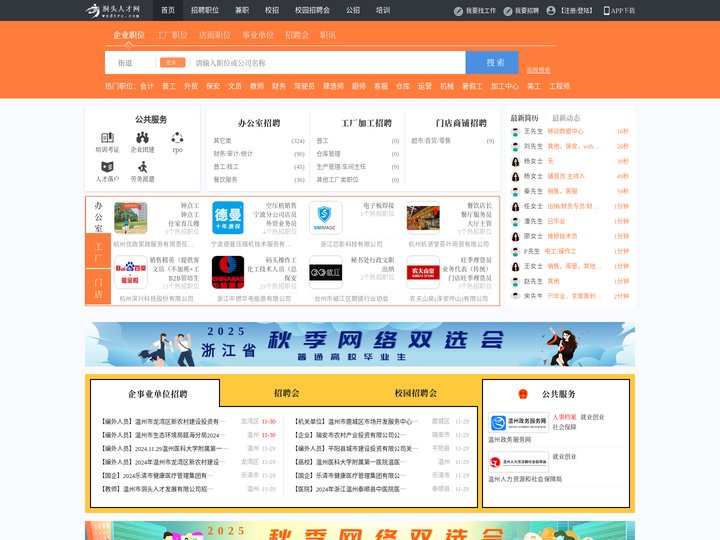Screen dimensions: 720x540
Task: Click the 杭州优政家政 company photo
Action: point(130,218)
